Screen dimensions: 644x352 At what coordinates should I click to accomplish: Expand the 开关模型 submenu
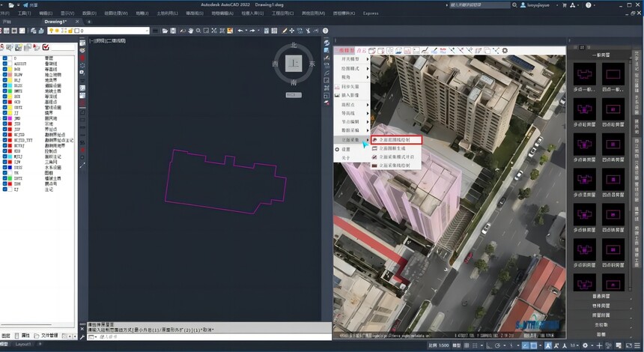pyautogui.click(x=353, y=59)
